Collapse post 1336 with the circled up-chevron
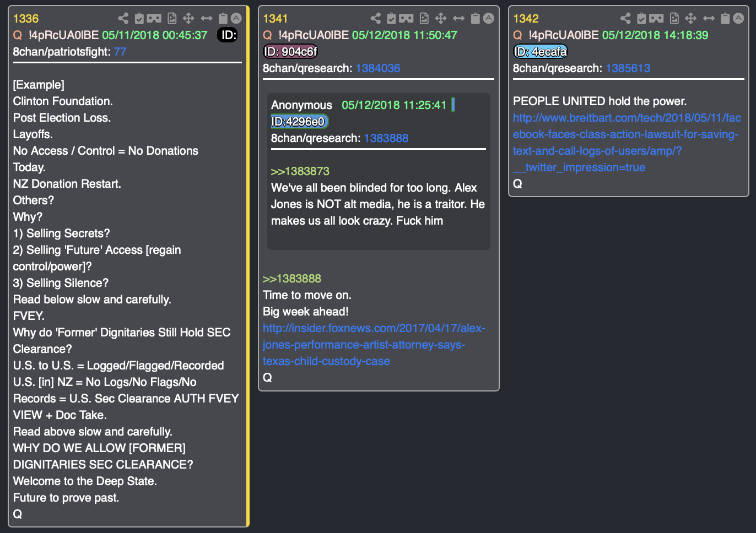756x533 pixels. pos(236,18)
